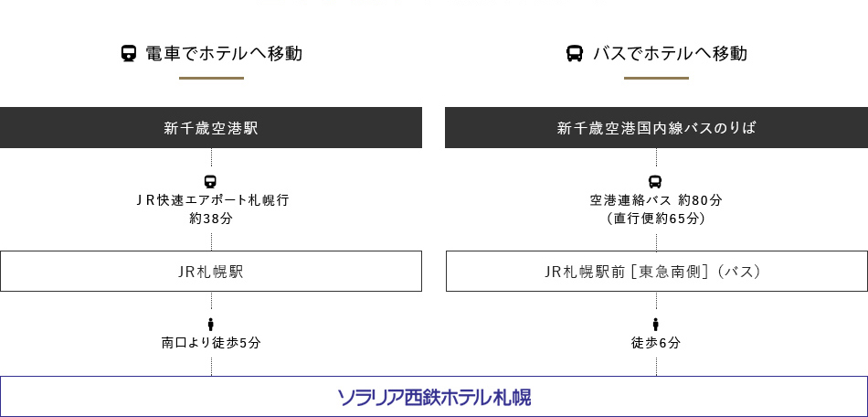This screenshot has height=417, width=868.
Task: Select the 電車でホテルへ移動 heading
Action: pos(224,54)
